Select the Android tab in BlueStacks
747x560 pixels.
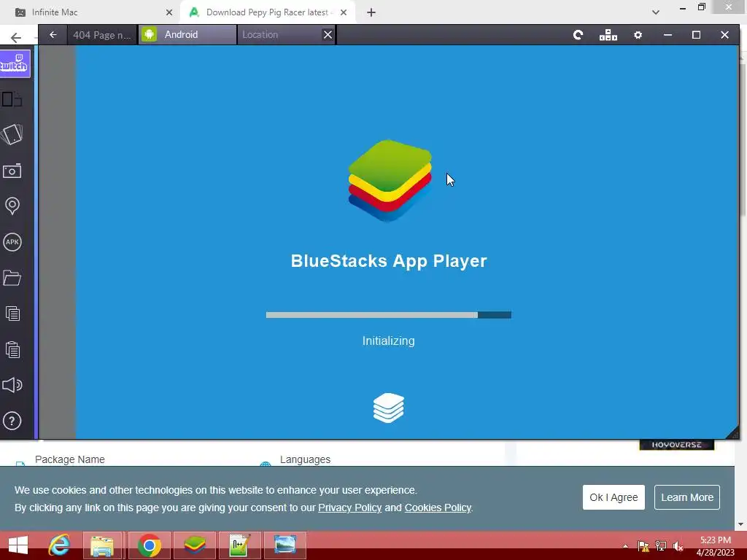tap(187, 35)
